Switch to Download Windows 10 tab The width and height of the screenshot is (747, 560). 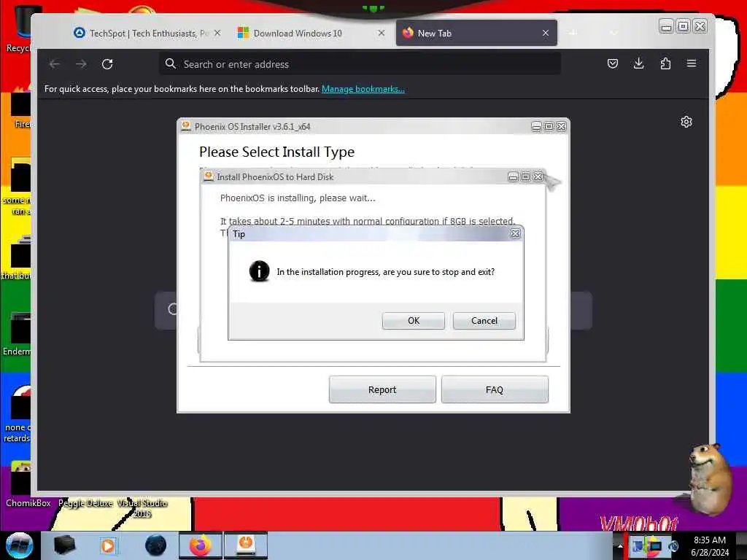coord(305,34)
